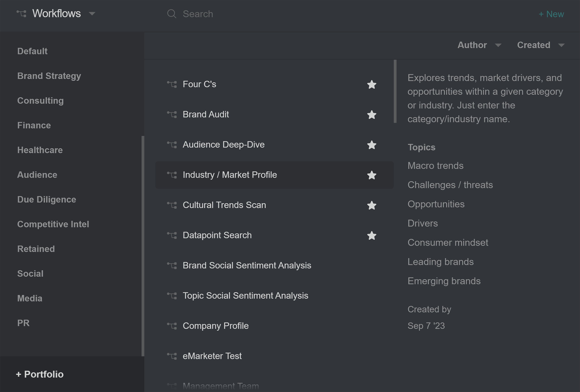
Task: Click the icon beside Datapoint Search
Action: 172,235
